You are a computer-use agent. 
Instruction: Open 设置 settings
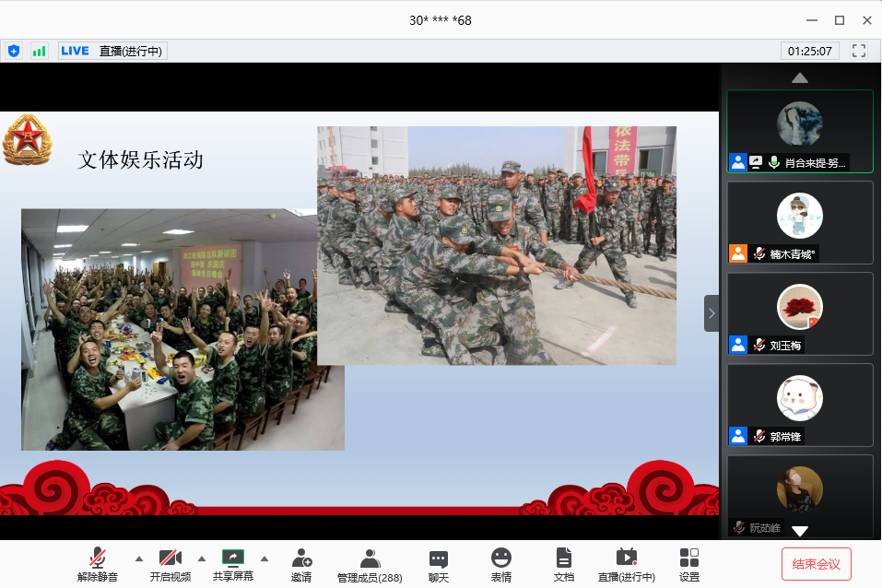(x=689, y=563)
